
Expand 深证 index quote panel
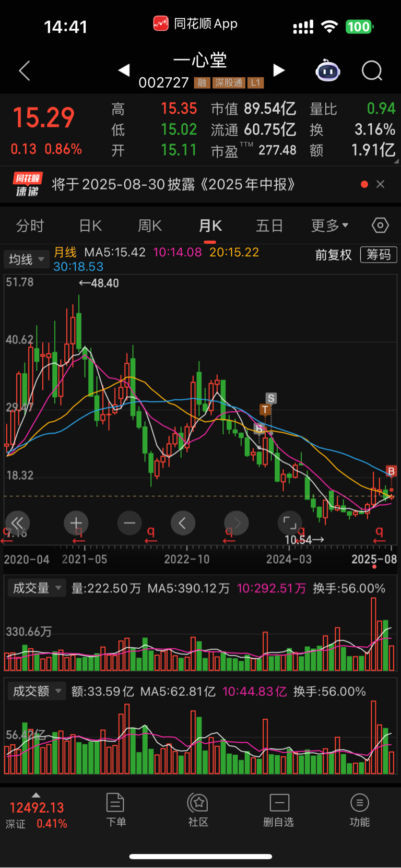click(36, 811)
